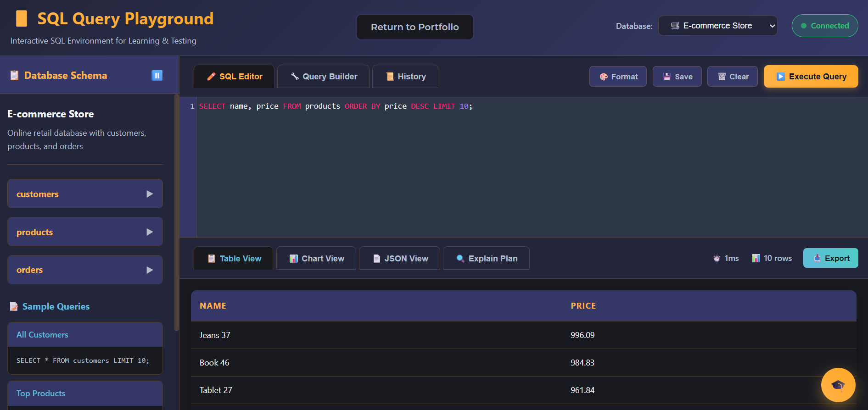
Task: Click the Explain Plan magnifier icon
Action: [x=460, y=259]
